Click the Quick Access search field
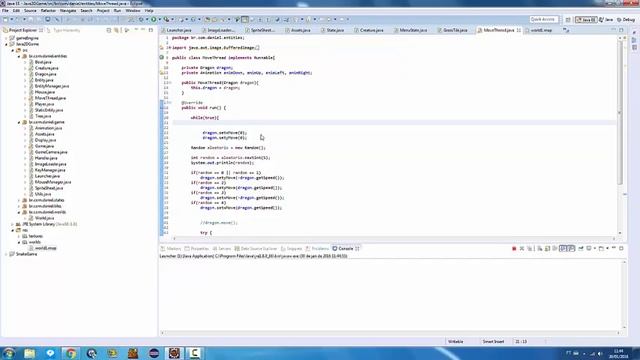Viewport: 640px width, 360px height. [x=544, y=19]
